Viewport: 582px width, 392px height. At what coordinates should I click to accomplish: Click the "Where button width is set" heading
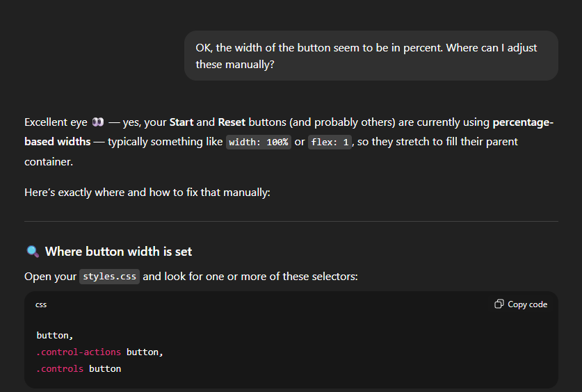point(118,252)
